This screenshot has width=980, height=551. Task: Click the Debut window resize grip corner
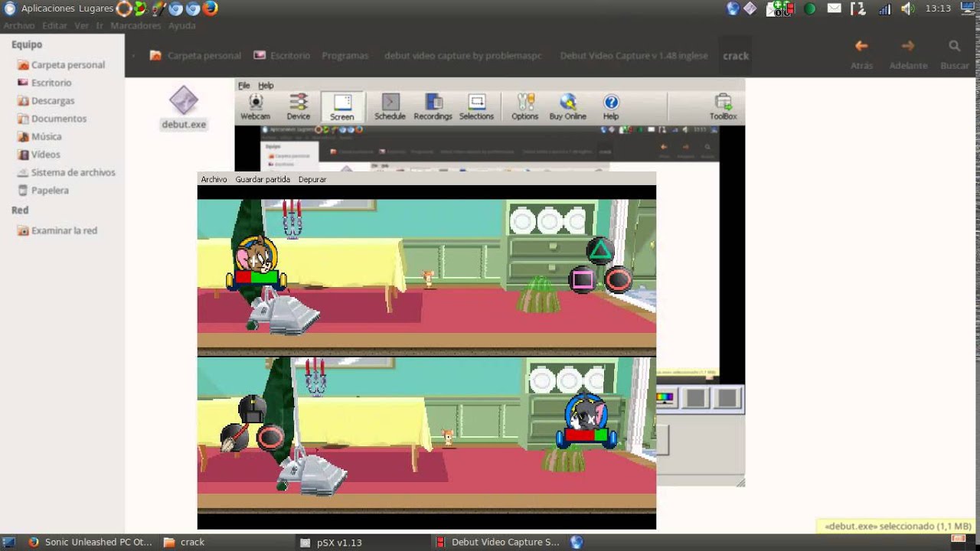coord(740,482)
